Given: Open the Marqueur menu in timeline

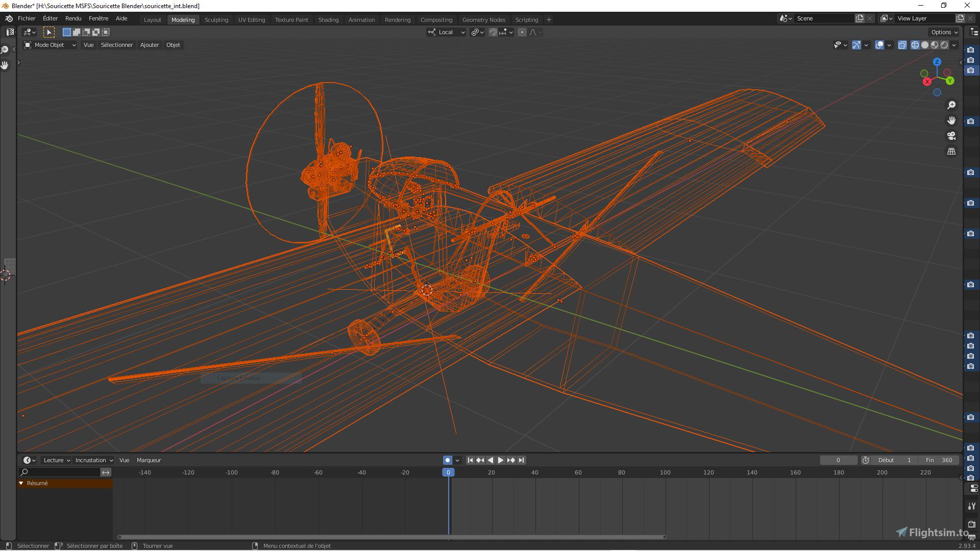Looking at the screenshot, I should coord(149,460).
